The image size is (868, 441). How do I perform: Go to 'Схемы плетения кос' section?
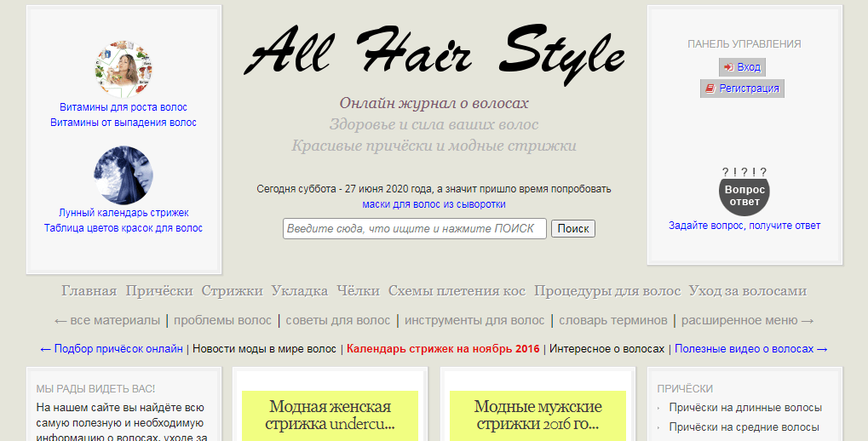457,291
